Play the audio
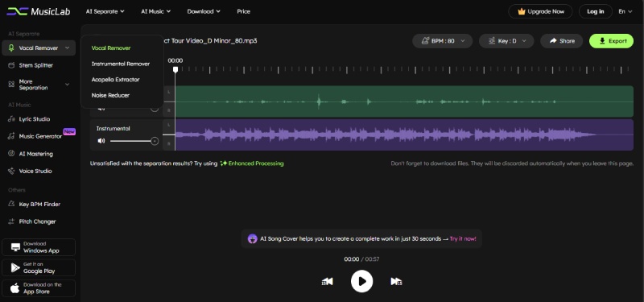This screenshot has height=302, width=644. coord(361,281)
